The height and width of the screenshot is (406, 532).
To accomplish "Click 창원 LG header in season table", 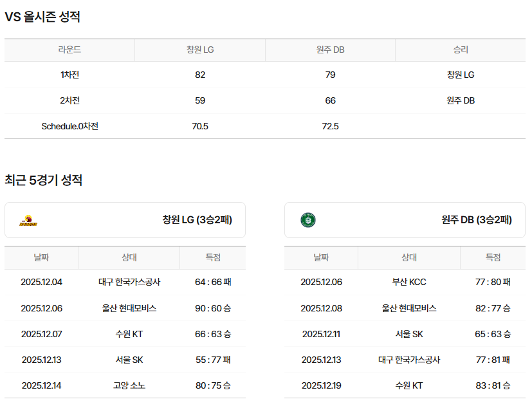I will (x=200, y=50).
